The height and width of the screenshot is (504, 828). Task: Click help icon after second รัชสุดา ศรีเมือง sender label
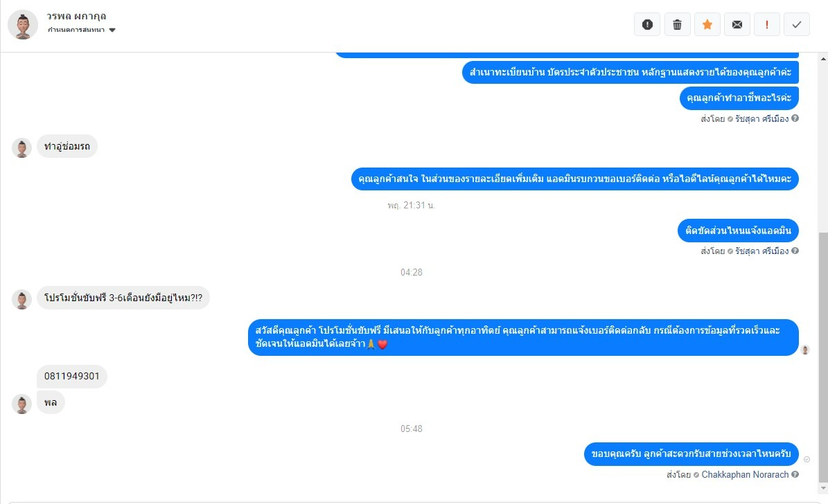point(795,251)
